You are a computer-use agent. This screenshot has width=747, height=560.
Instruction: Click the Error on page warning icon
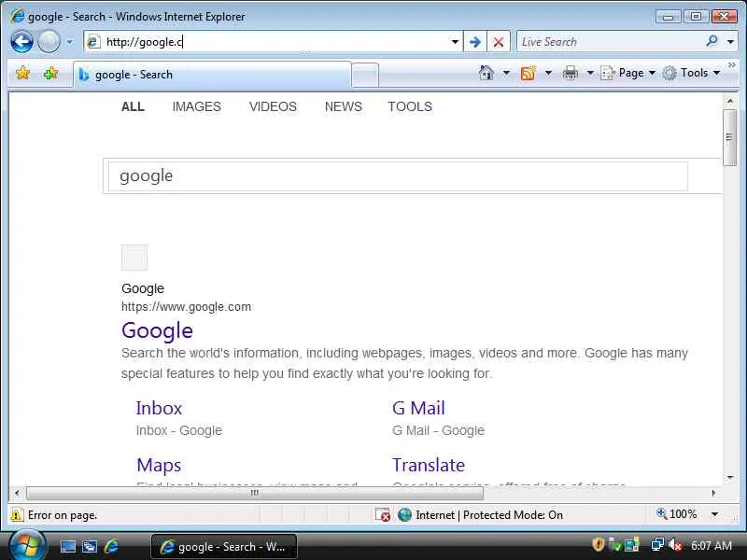pos(17,515)
